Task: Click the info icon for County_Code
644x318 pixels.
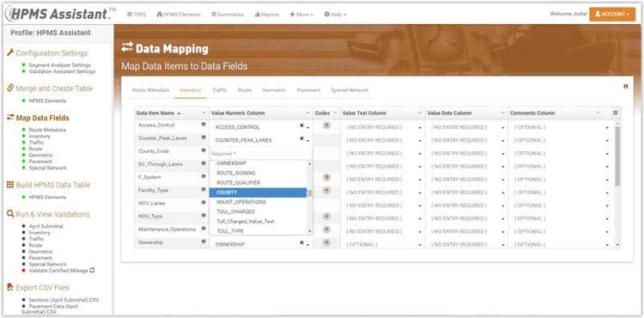Action: coord(204,150)
